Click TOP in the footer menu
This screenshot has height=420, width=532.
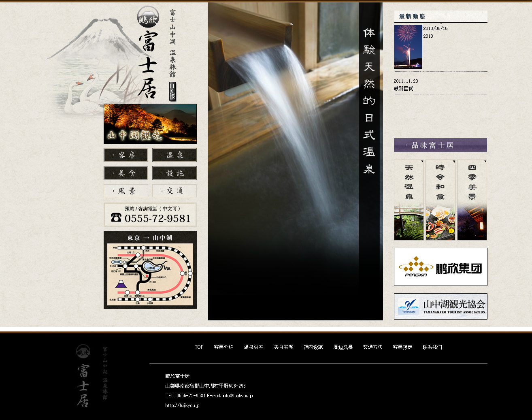coord(199,347)
